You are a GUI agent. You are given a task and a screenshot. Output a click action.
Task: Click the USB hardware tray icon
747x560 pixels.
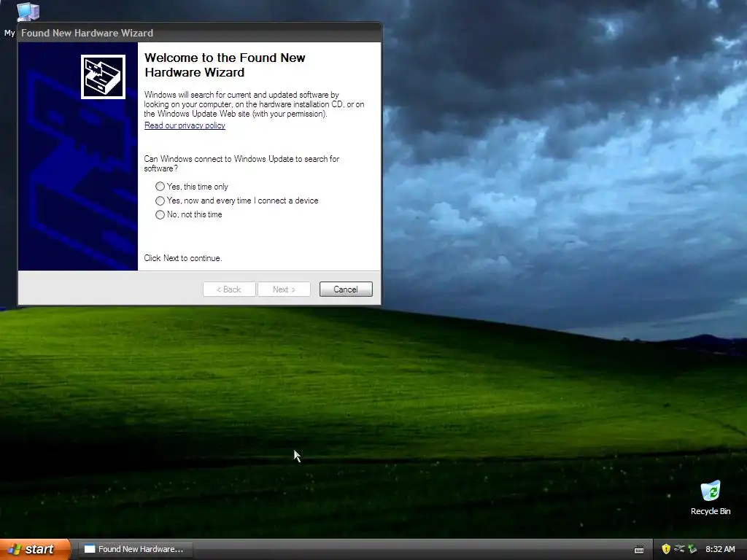pos(679,549)
